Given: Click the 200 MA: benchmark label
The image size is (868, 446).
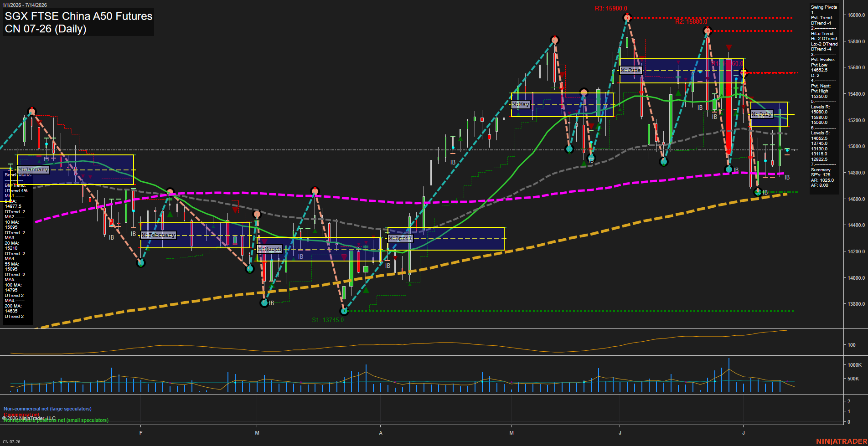Looking at the screenshot, I should [x=13, y=306].
